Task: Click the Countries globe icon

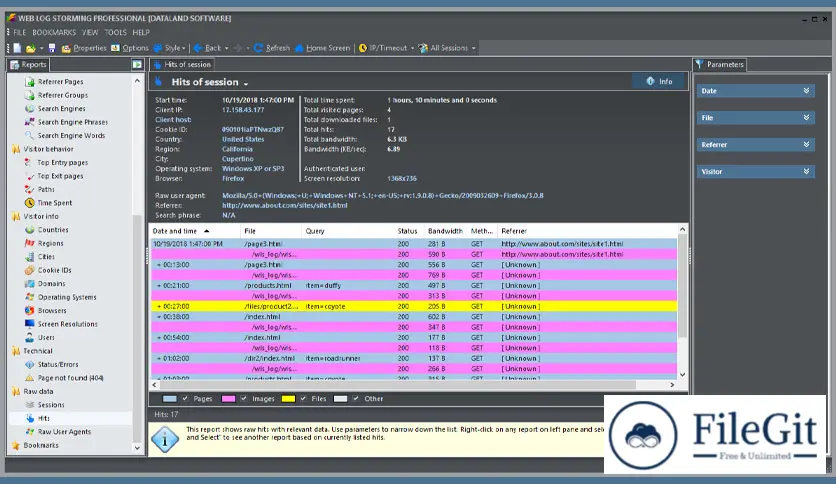Action: point(30,230)
